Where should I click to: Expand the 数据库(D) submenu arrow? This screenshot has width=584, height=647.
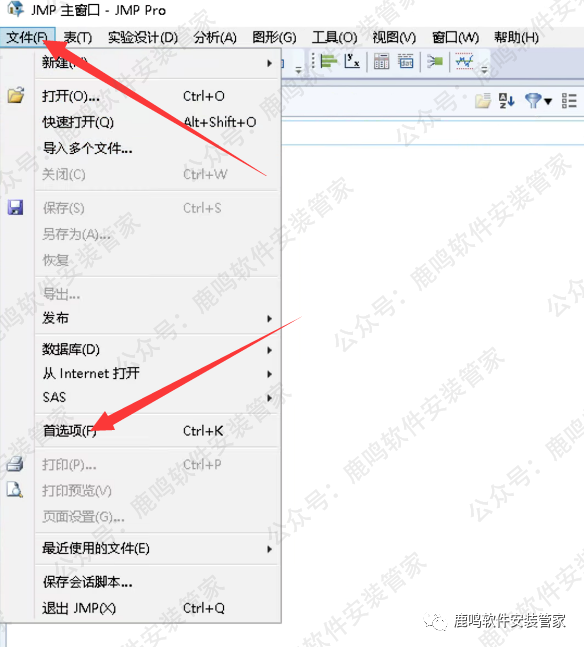269,350
